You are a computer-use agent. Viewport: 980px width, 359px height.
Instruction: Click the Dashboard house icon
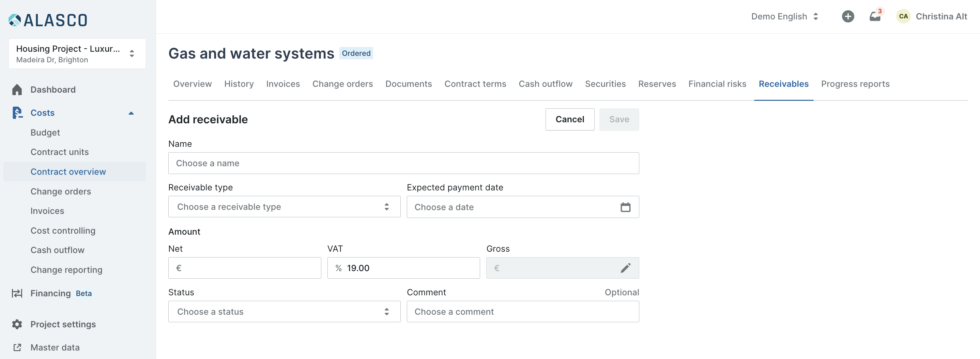coord(17,90)
